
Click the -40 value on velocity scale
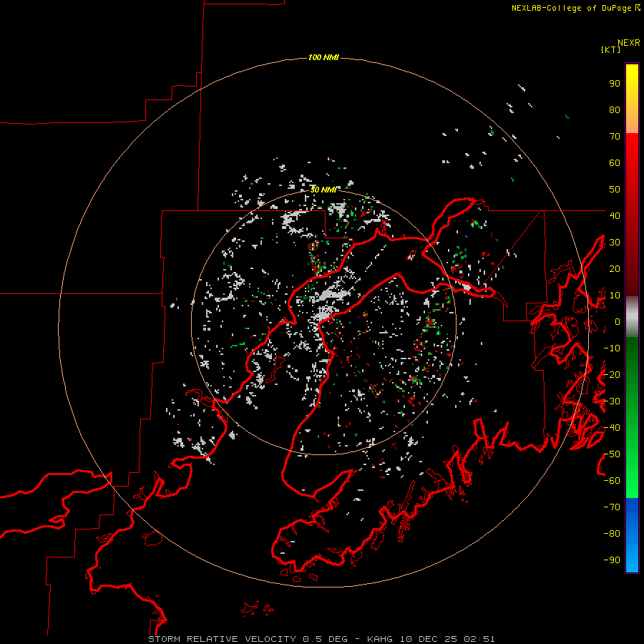point(612,428)
